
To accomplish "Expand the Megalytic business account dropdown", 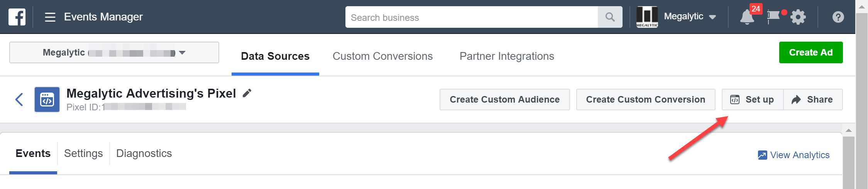I will [690, 17].
